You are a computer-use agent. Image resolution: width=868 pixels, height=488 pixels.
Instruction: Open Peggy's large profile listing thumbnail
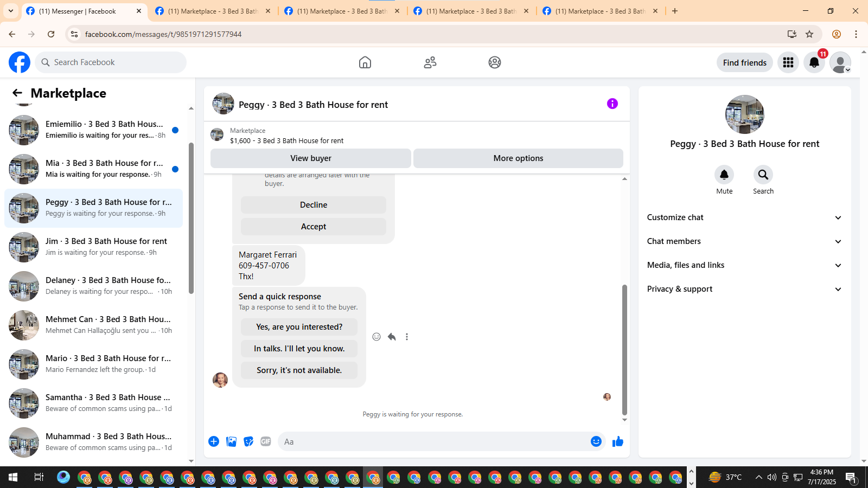click(745, 114)
